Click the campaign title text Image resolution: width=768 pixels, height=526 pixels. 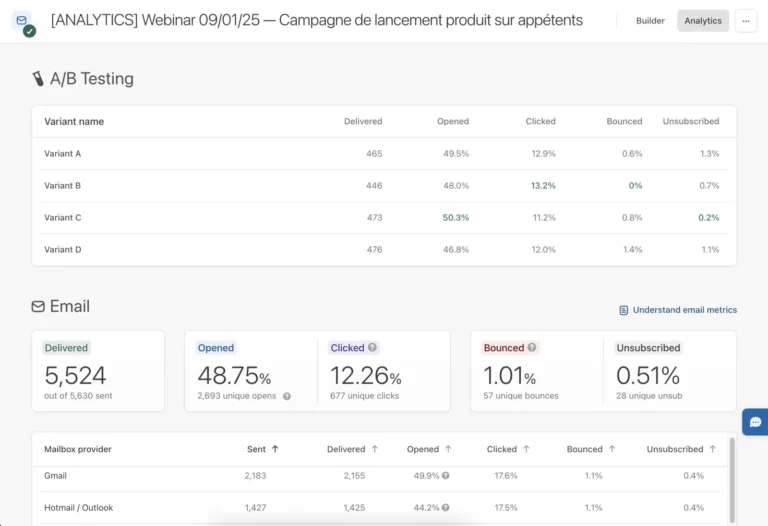click(317, 20)
